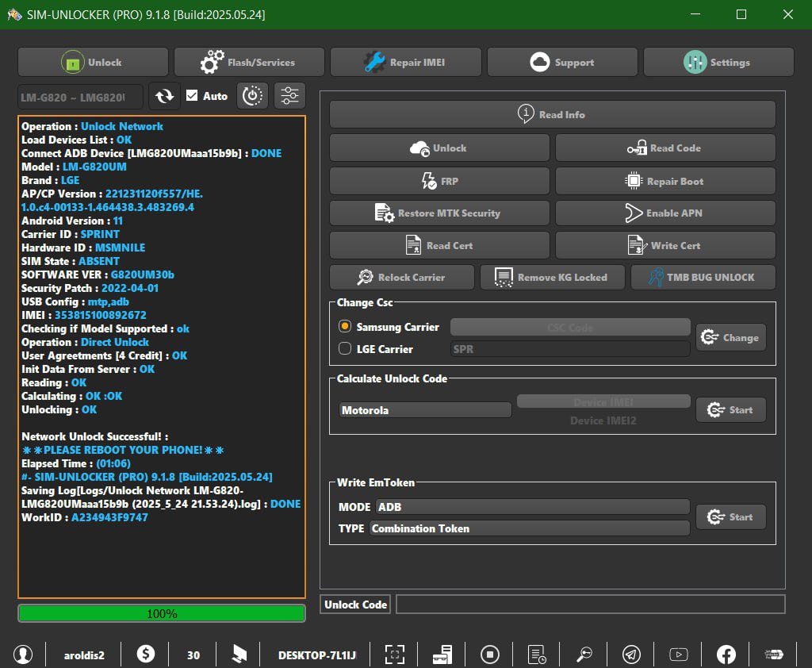
Task: Select the LGE Carrier radio button
Action: click(x=345, y=348)
